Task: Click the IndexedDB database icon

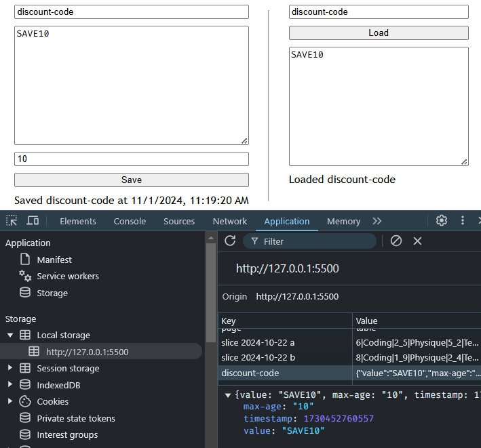Action: 25,384
